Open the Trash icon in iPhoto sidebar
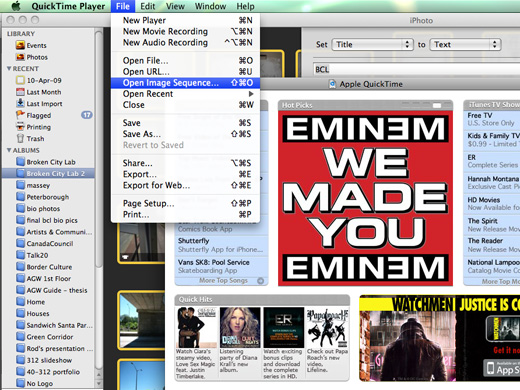520x390 pixels. [20, 138]
